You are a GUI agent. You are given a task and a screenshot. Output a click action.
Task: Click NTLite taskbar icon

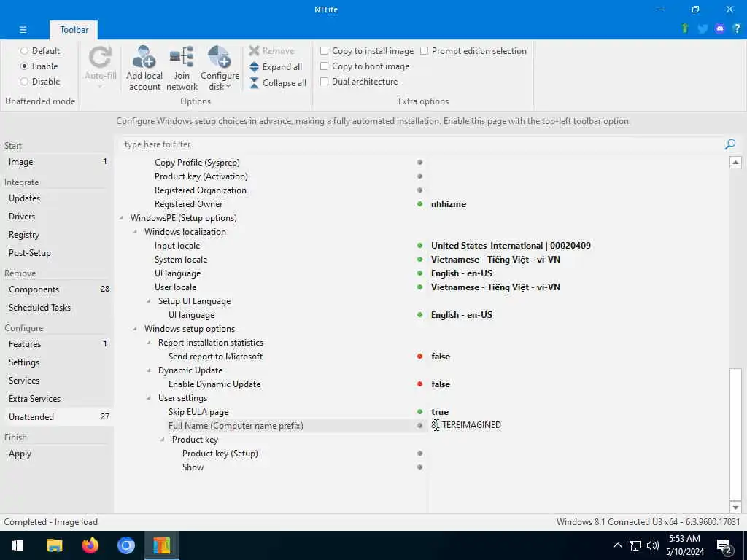tap(161, 545)
